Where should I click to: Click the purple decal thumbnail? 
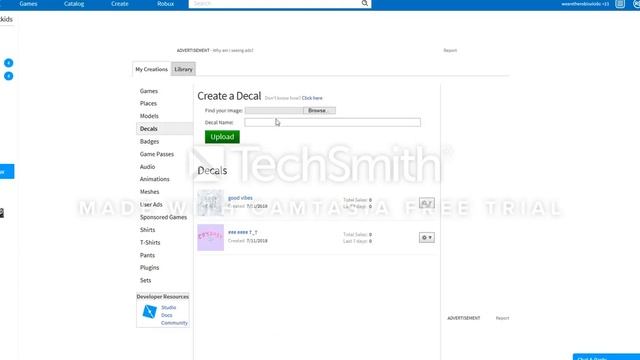(x=211, y=238)
